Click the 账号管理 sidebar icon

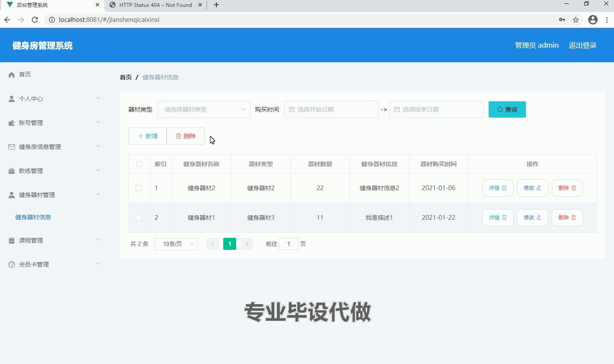[12, 123]
